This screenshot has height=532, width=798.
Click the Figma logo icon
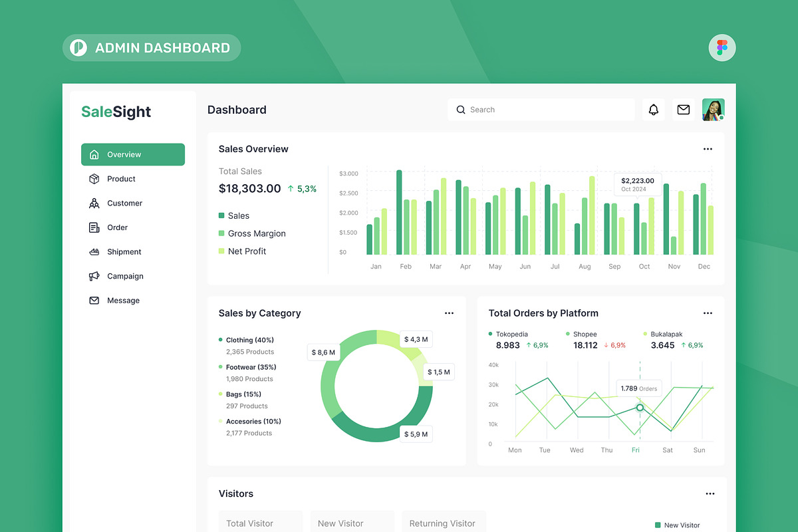tap(722, 48)
